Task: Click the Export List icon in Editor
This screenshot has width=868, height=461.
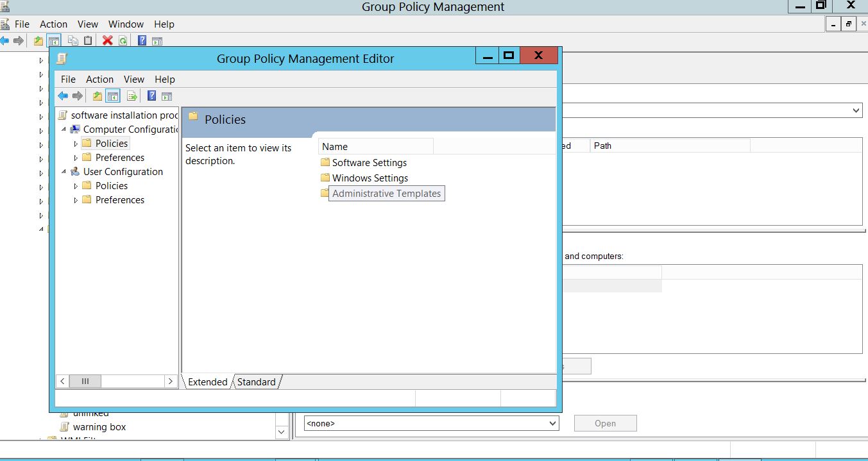Action: (x=132, y=96)
